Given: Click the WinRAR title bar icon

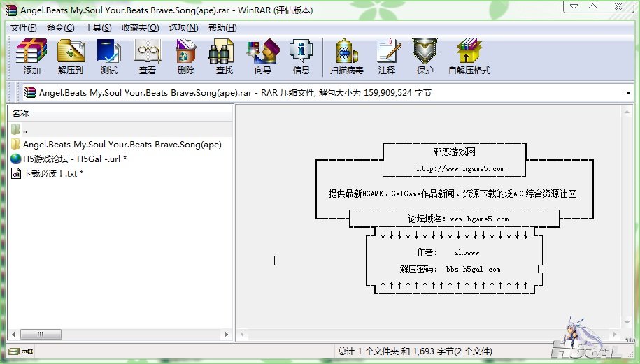Looking at the screenshot, I should coord(11,10).
